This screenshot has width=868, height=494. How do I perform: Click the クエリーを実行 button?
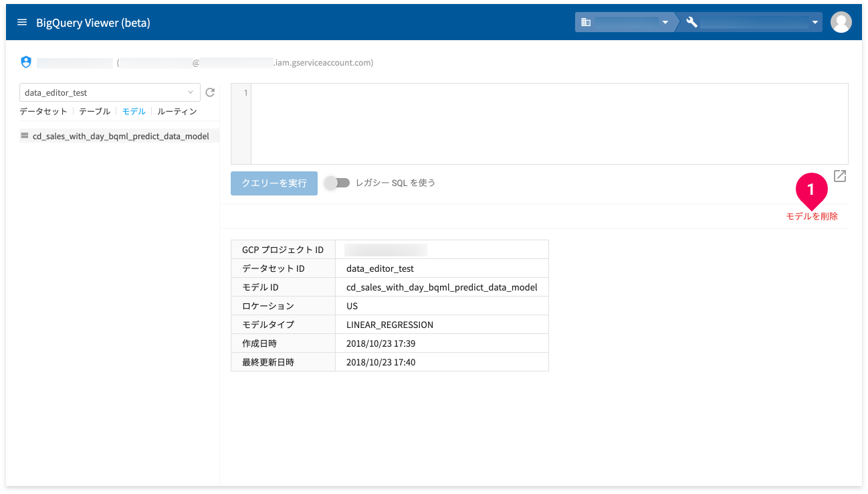coord(274,183)
